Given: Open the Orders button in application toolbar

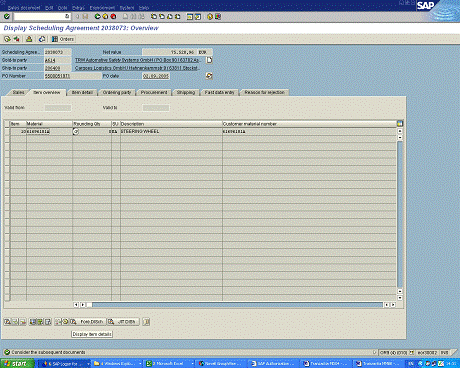Looking at the screenshot, I should point(63,39).
